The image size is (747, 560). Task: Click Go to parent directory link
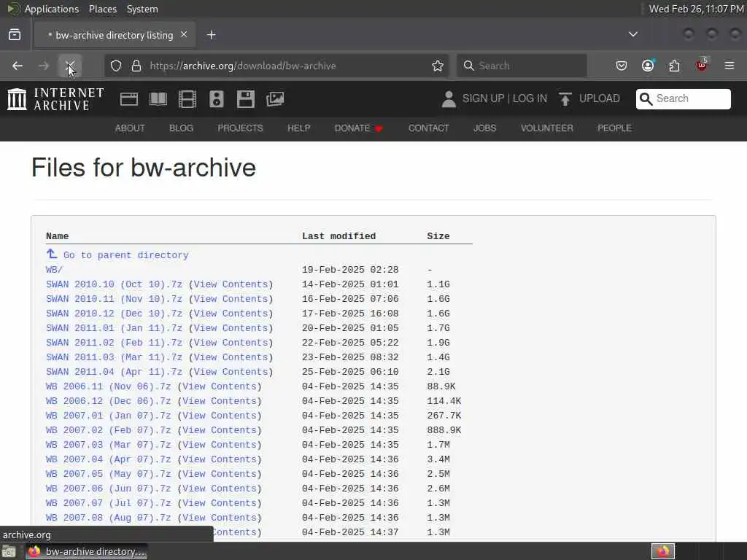point(125,255)
